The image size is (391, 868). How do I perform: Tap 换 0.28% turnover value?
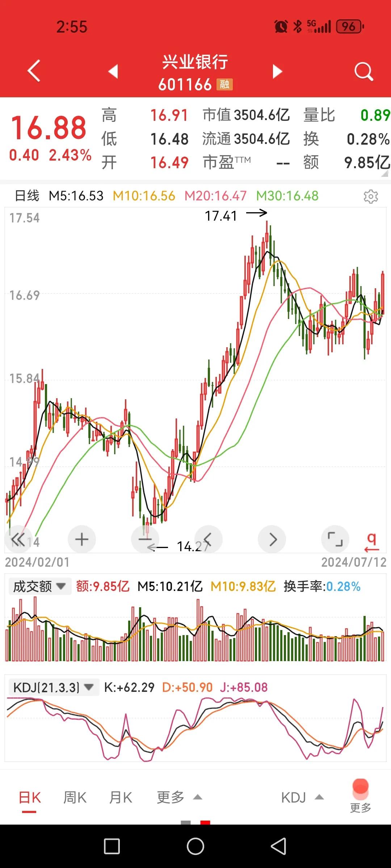(x=368, y=139)
